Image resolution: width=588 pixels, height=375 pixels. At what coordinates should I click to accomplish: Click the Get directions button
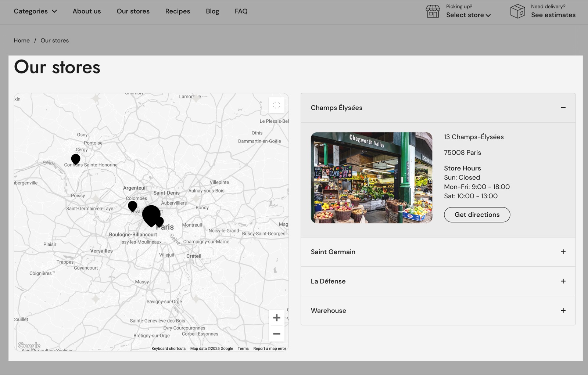click(477, 214)
